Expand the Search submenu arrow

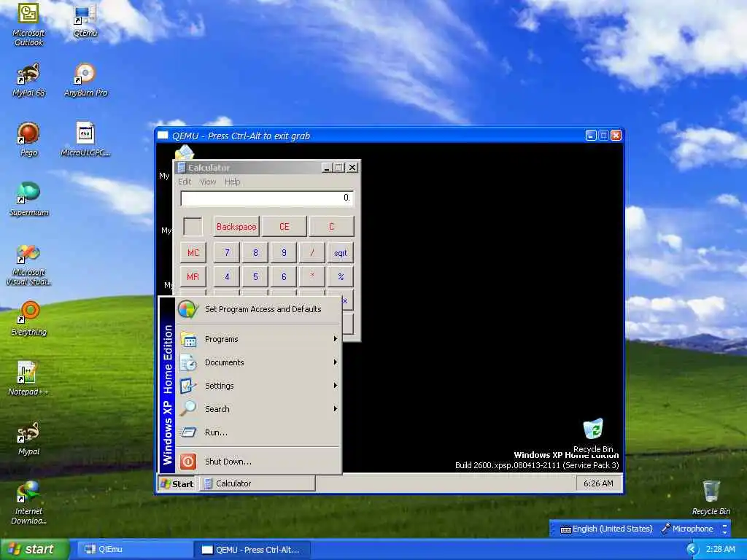(x=336, y=408)
